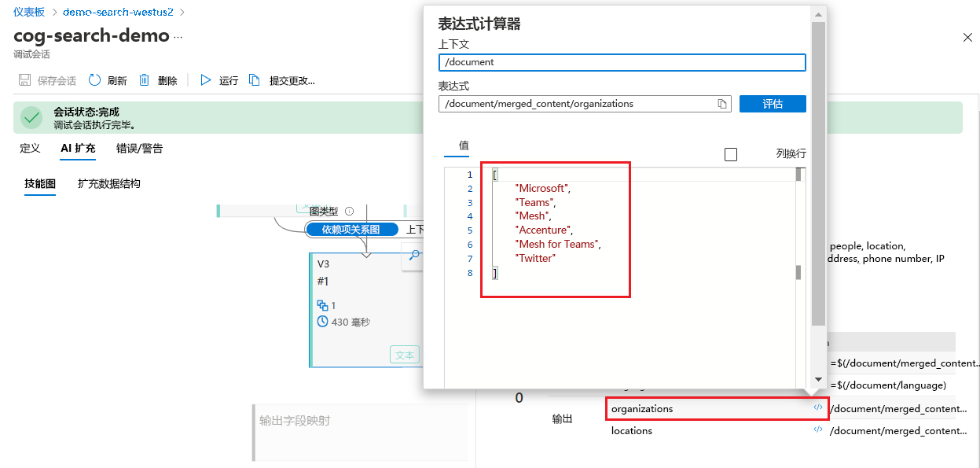Click the 刷新 refresh label
Viewport: 980px width, 468px height.
tap(117, 80)
